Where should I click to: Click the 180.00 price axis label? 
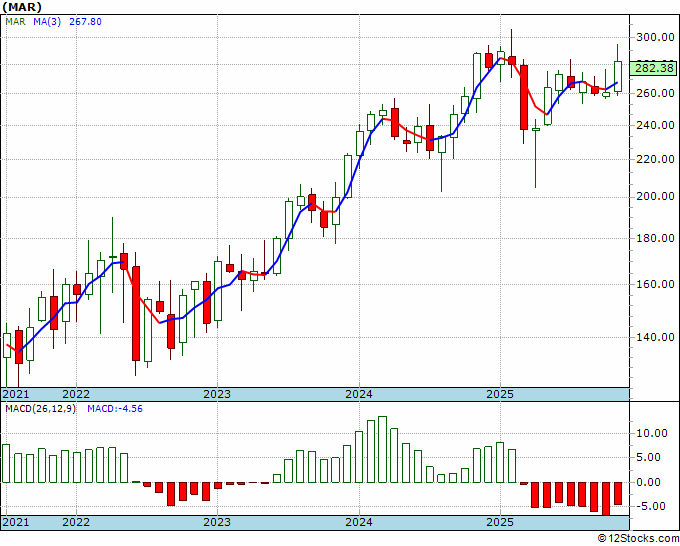point(655,238)
